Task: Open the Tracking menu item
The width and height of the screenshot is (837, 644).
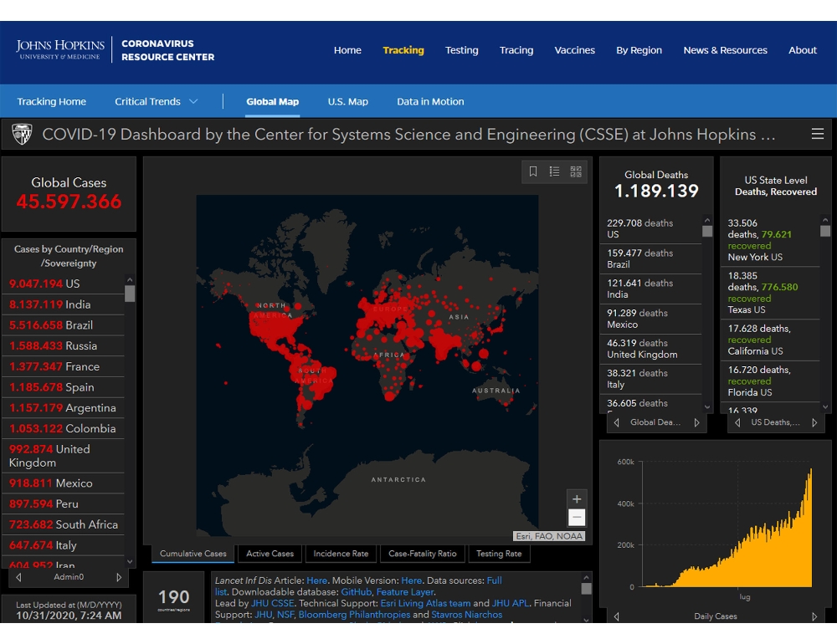Action: point(403,50)
